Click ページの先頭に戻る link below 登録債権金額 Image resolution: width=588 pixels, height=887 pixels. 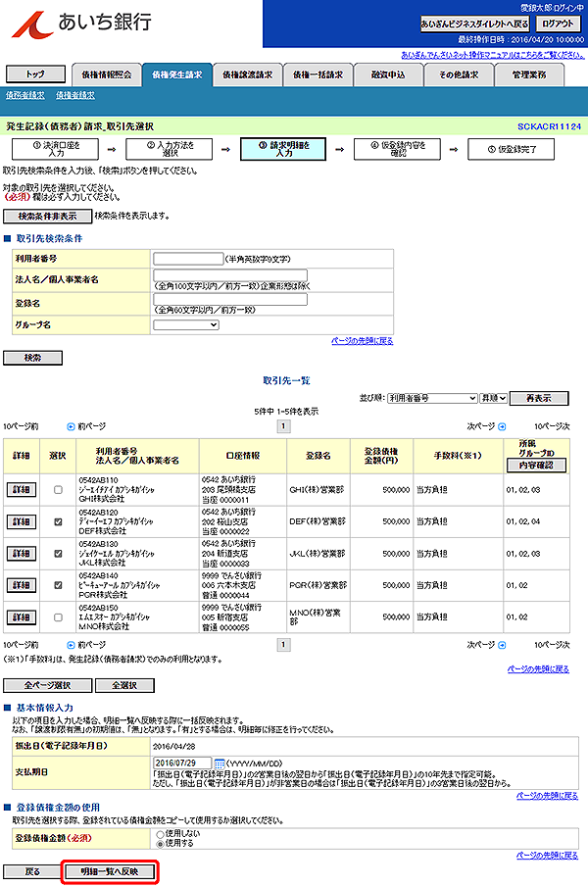[547, 856]
